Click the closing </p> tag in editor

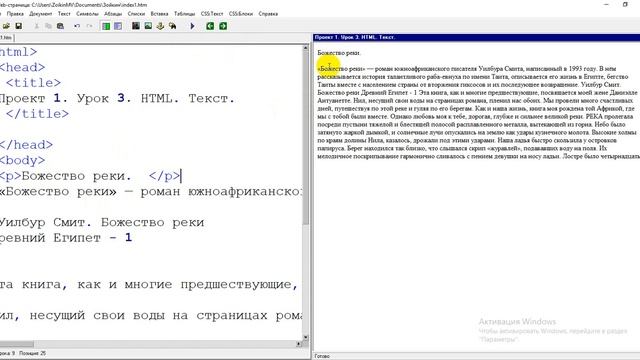click(164, 176)
